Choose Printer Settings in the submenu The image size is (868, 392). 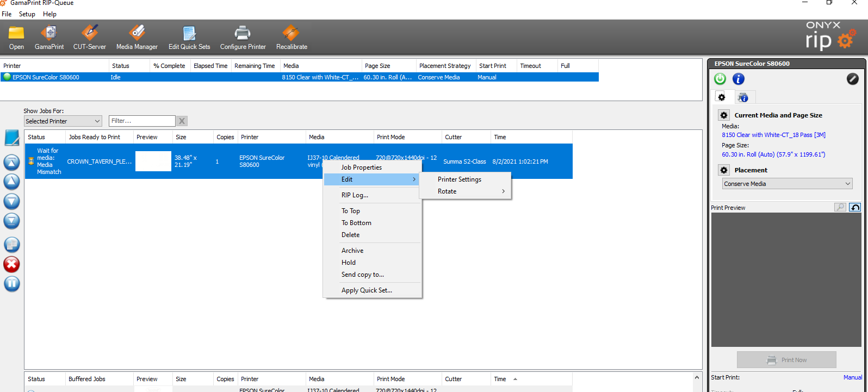(460, 179)
